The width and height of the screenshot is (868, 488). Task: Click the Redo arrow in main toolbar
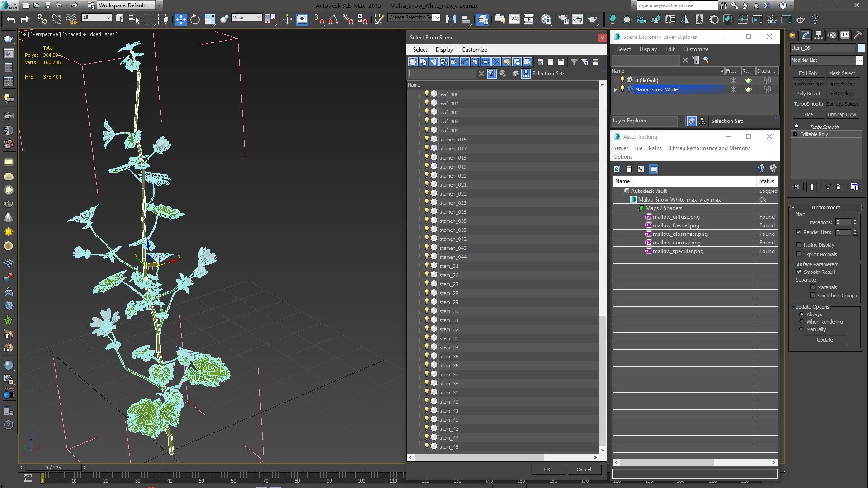point(25,19)
